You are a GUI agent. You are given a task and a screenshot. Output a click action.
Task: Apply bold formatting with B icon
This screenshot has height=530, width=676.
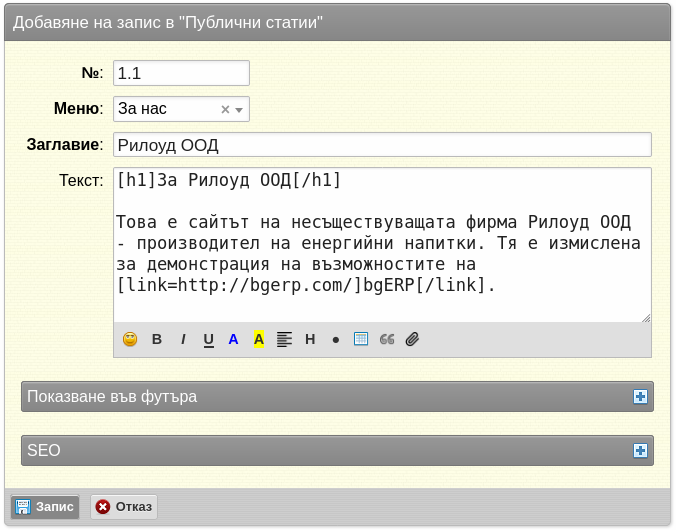[157, 339]
